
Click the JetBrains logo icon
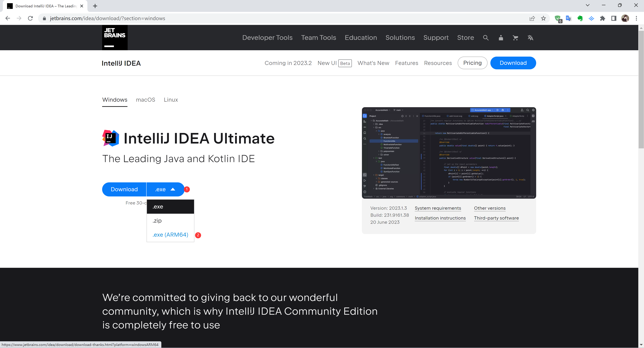pyautogui.click(x=114, y=37)
